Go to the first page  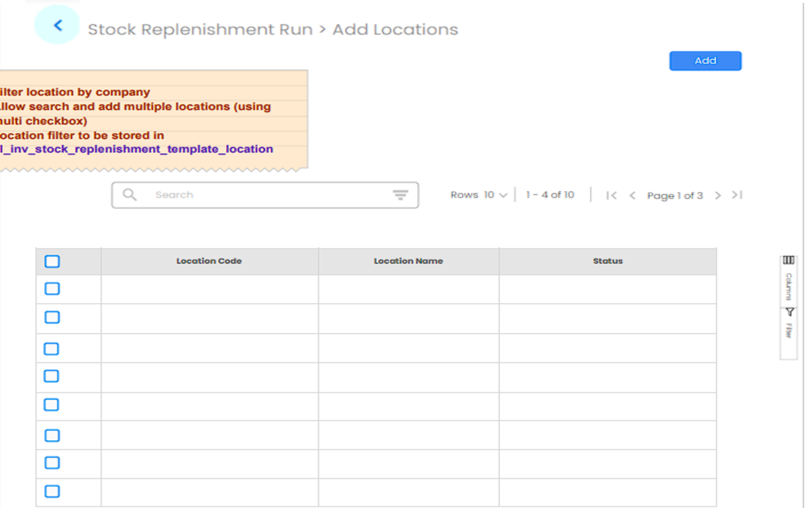611,195
